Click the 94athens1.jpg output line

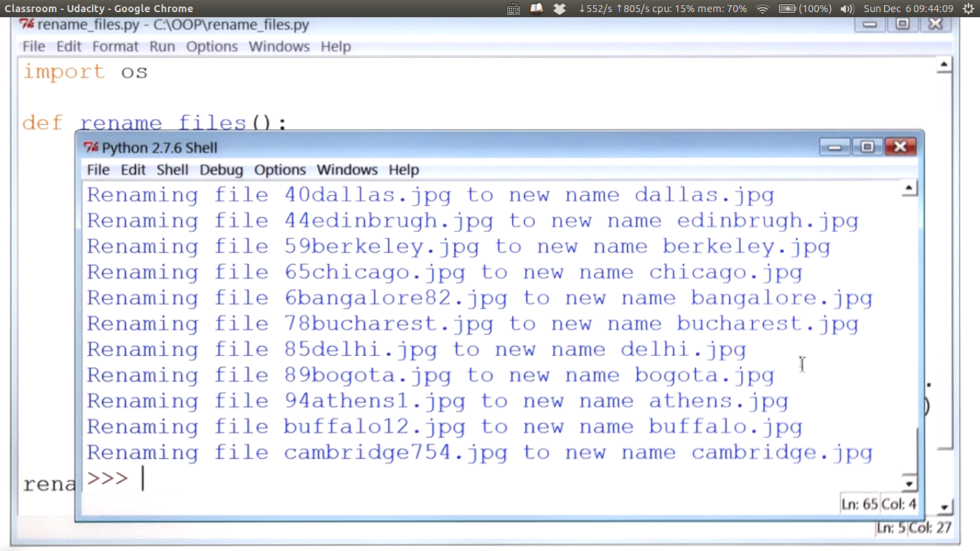coord(438,402)
